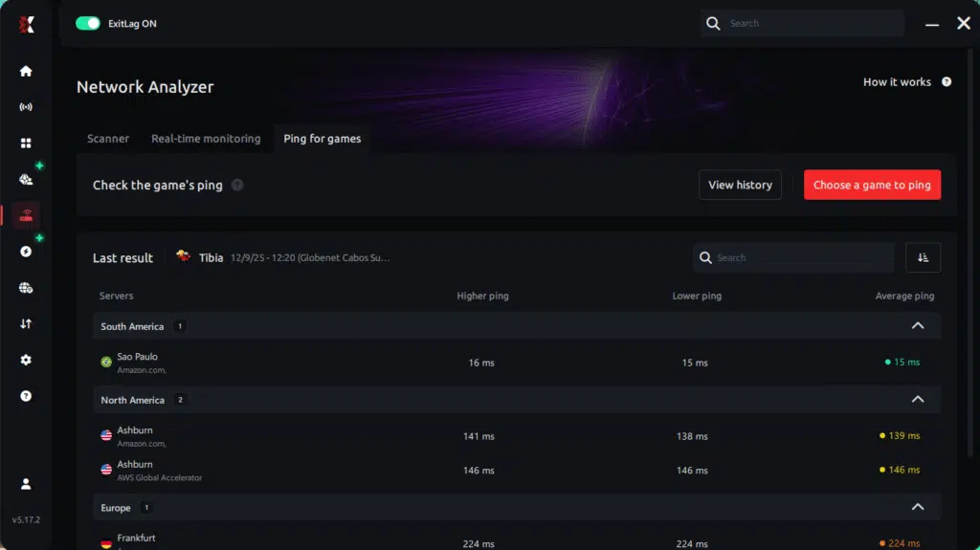
Task: Click the Servers column header
Action: [x=116, y=296]
